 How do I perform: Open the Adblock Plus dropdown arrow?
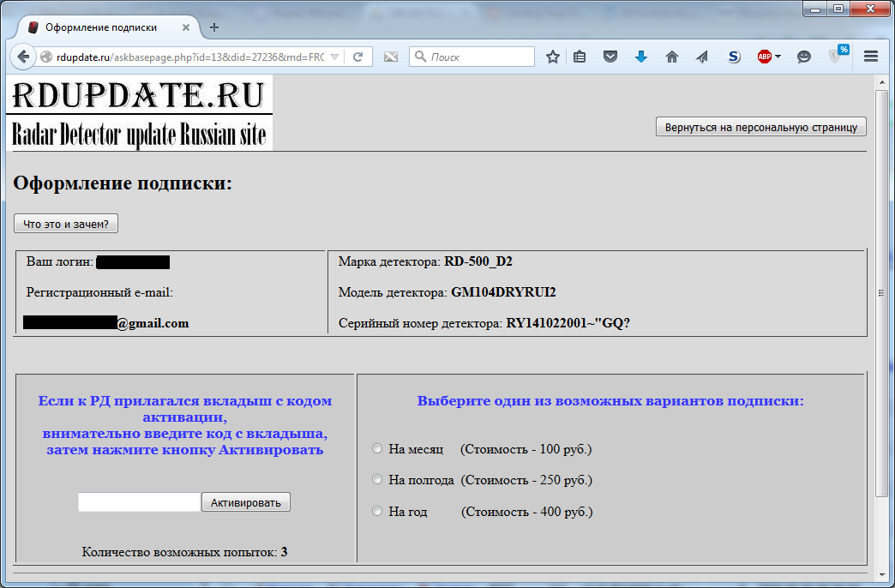778,57
